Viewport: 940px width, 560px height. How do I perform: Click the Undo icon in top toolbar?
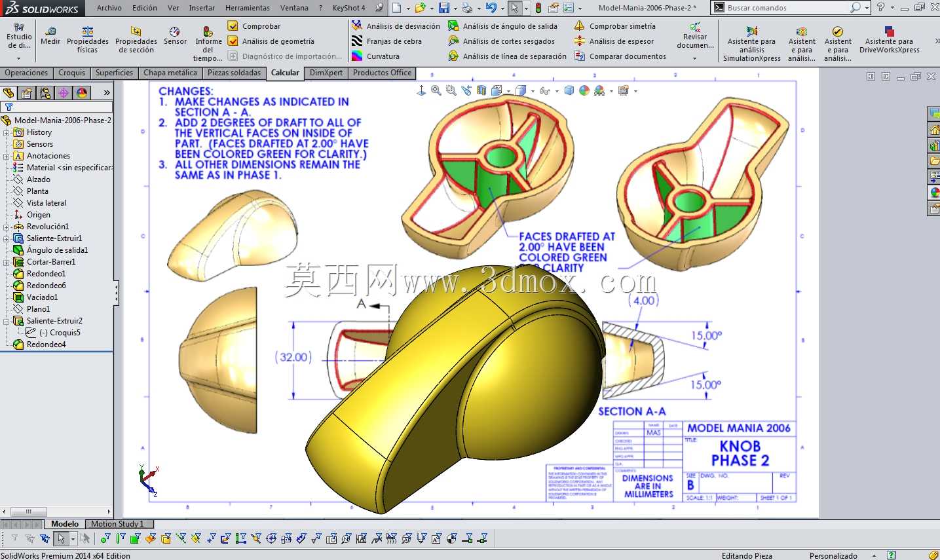click(491, 8)
